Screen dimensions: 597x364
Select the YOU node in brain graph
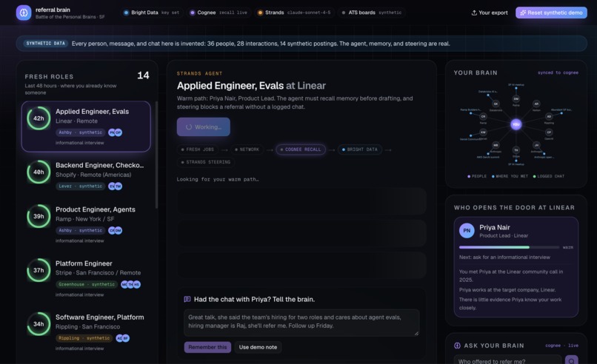[516, 124]
